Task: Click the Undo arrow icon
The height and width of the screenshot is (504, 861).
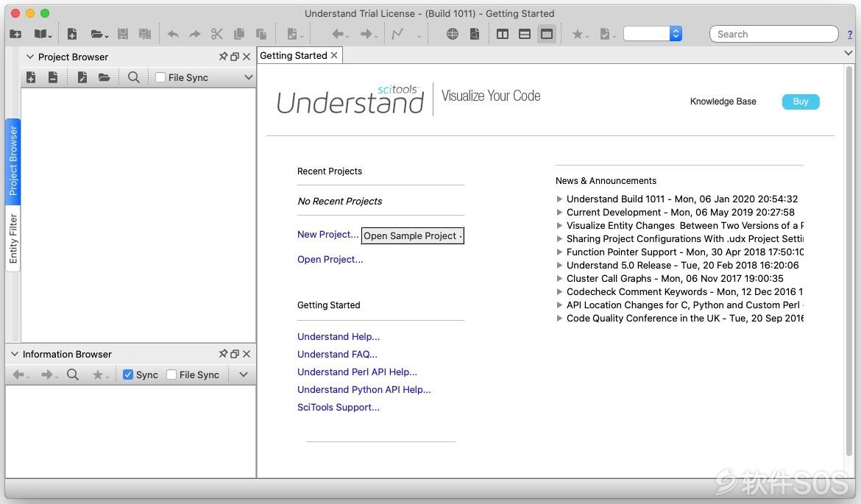Action: pyautogui.click(x=173, y=34)
